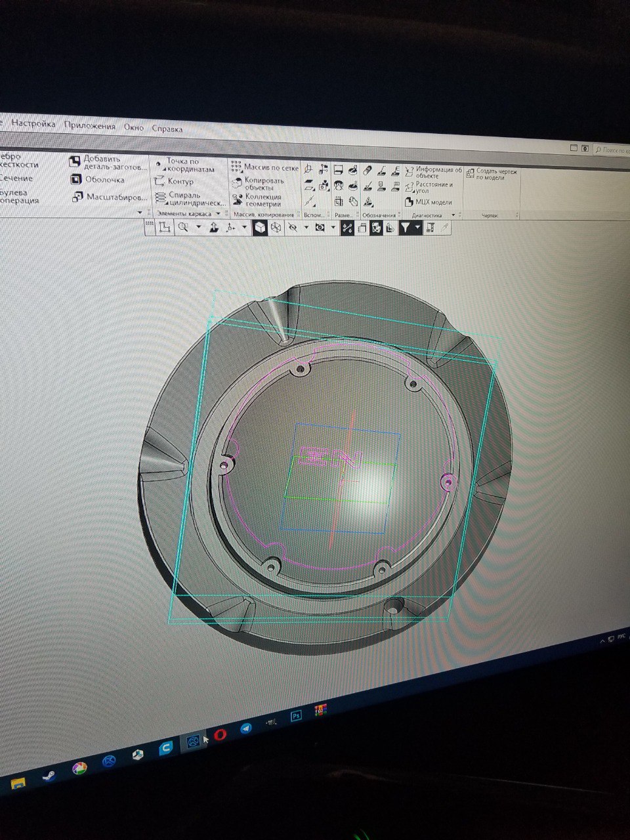
Task: Open Photoshop from taskbar
Action: click(296, 716)
